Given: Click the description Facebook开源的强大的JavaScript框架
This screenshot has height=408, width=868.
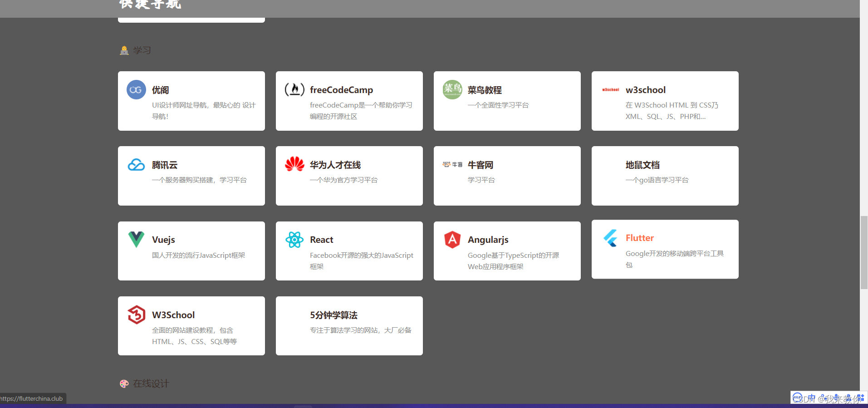Looking at the screenshot, I should click(362, 261).
